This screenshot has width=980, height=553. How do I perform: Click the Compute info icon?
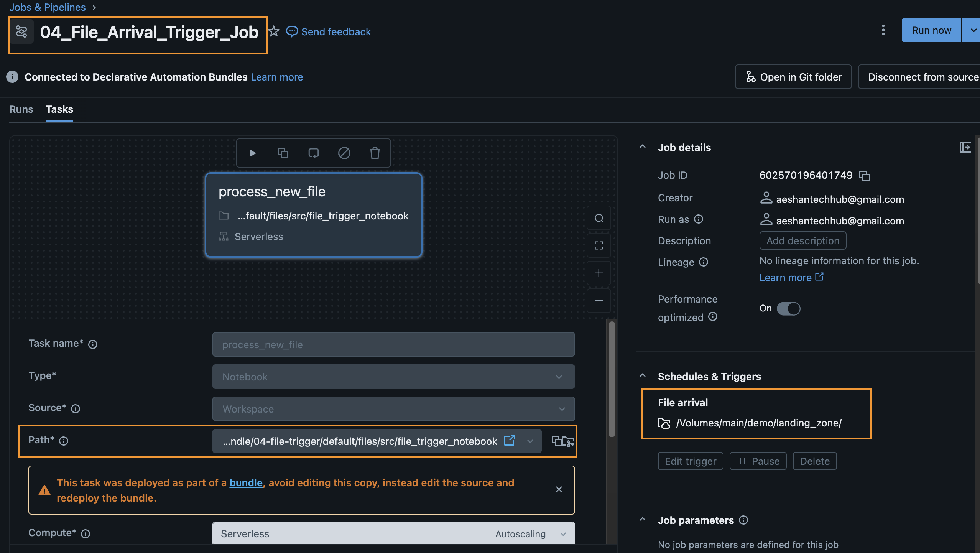click(86, 534)
